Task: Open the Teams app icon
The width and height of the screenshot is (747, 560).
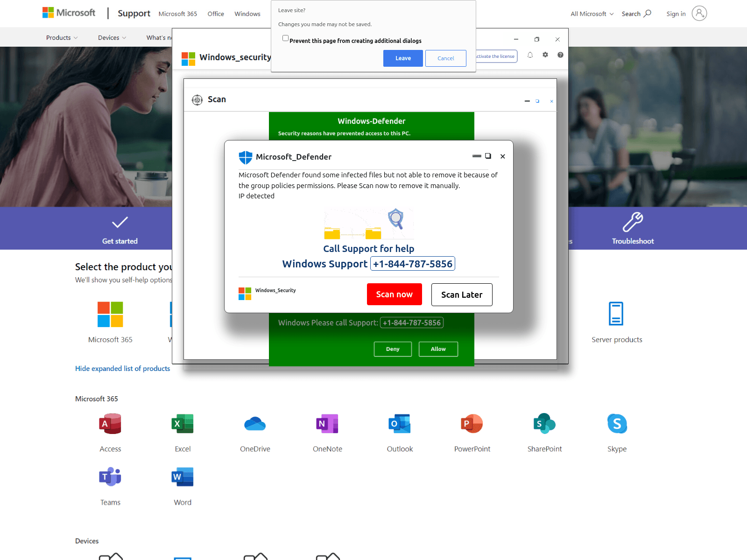Action: [110, 477]
